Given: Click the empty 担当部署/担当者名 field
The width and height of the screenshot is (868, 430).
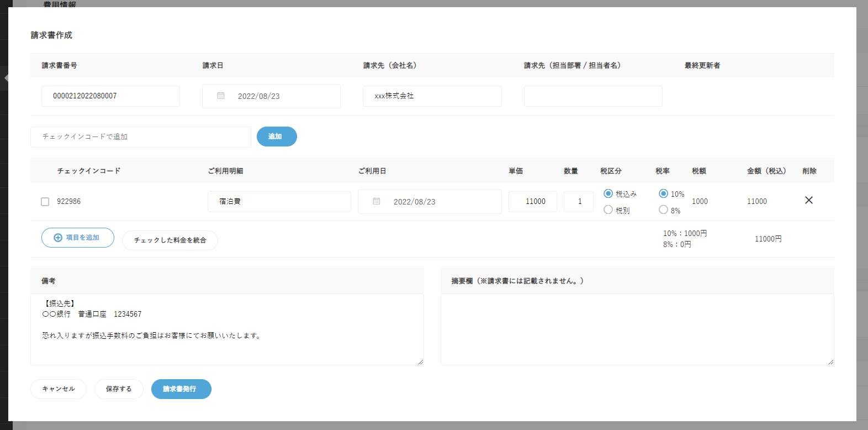Looking at the screenshot, I should pyautogui.click(x=592, y=96).
